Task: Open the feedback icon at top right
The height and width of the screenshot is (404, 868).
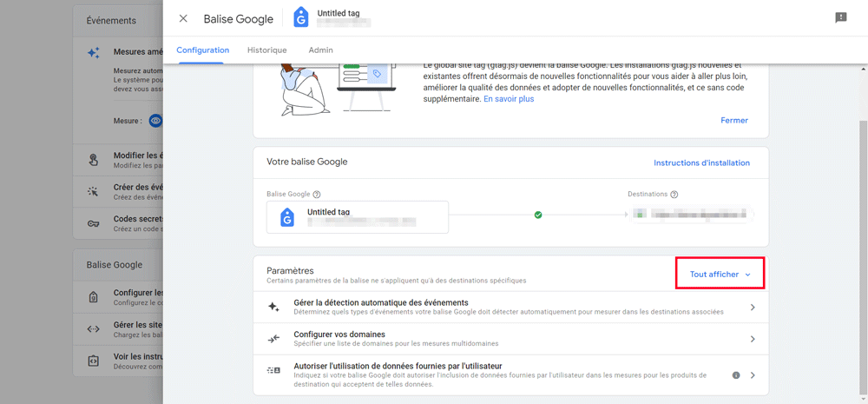Action: (841, 17)
